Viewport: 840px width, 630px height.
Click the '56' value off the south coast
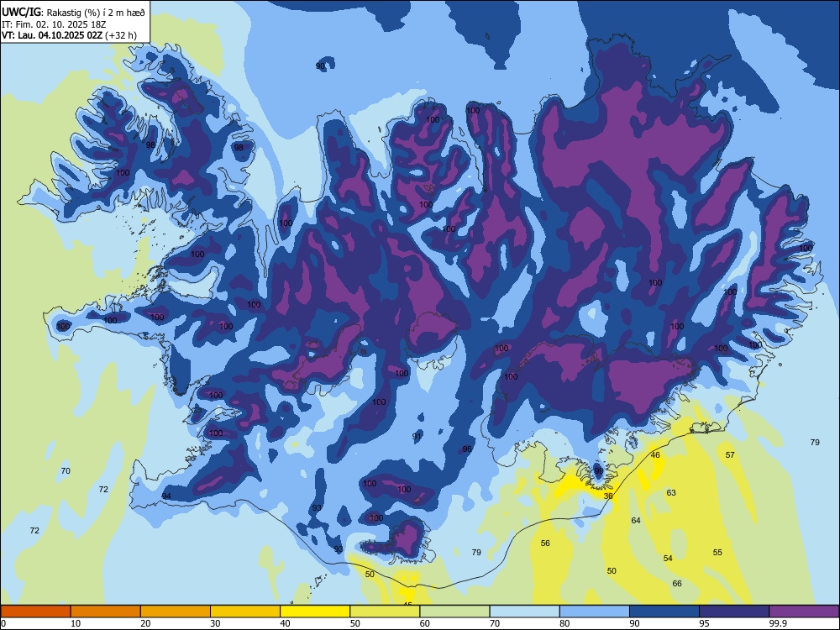[x=545, y=543]
